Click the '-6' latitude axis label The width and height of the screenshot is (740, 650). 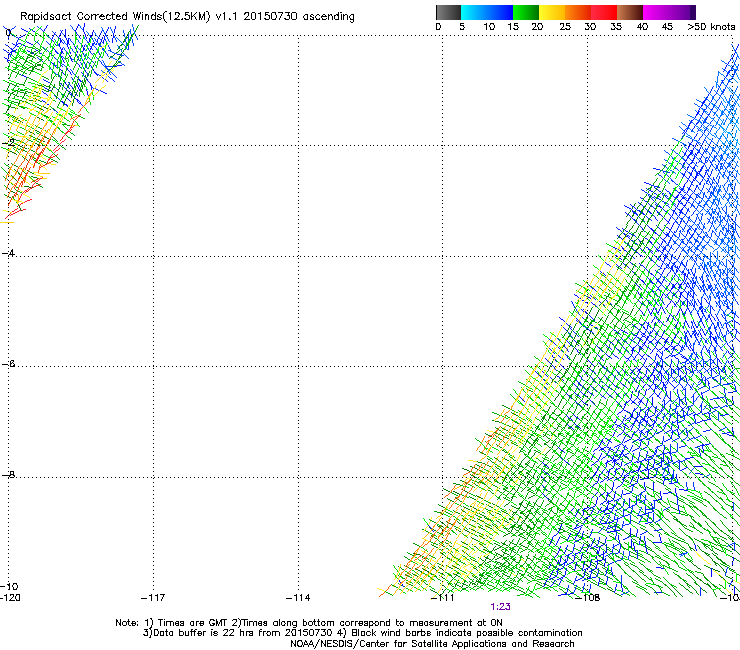pyautogui.click(x=8, y=364)
